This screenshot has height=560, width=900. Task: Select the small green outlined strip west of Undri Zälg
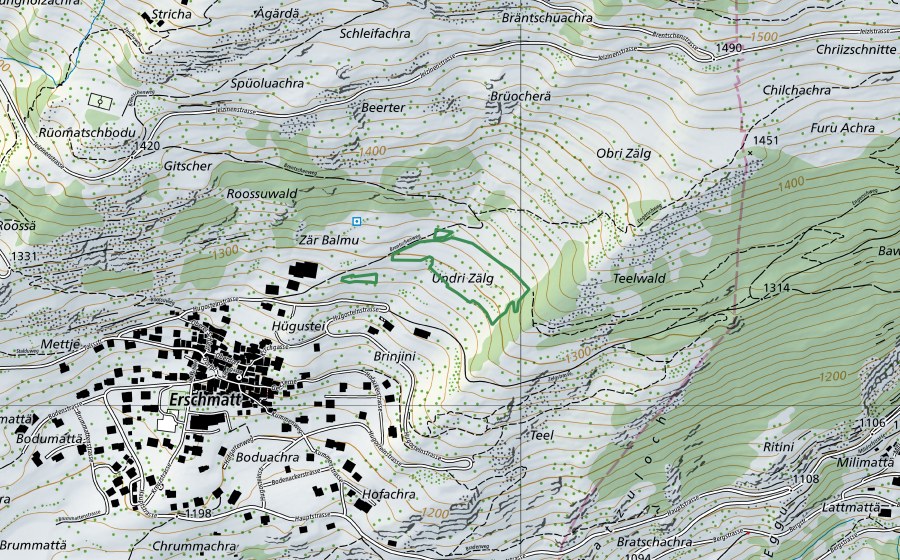coord(359,279)
